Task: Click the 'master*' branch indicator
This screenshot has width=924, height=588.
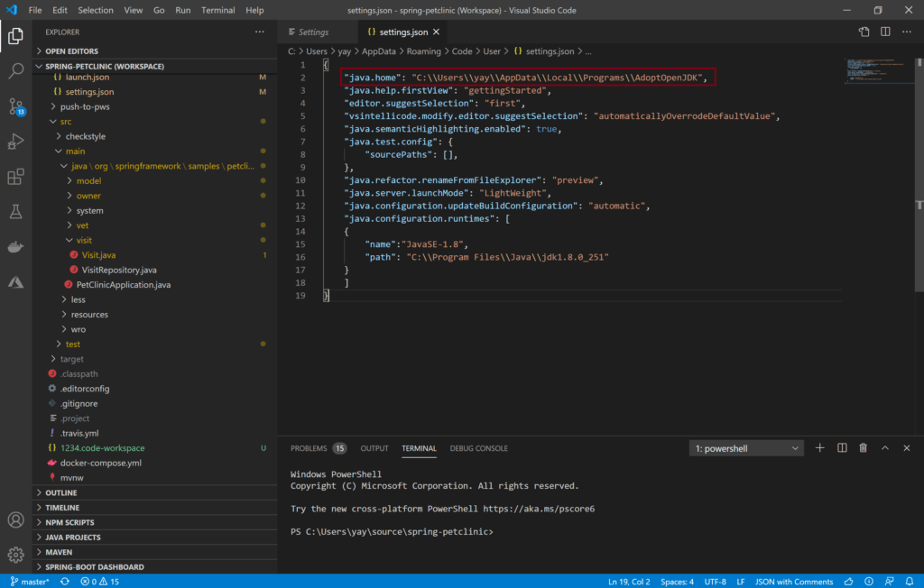Action: (30, 582)
